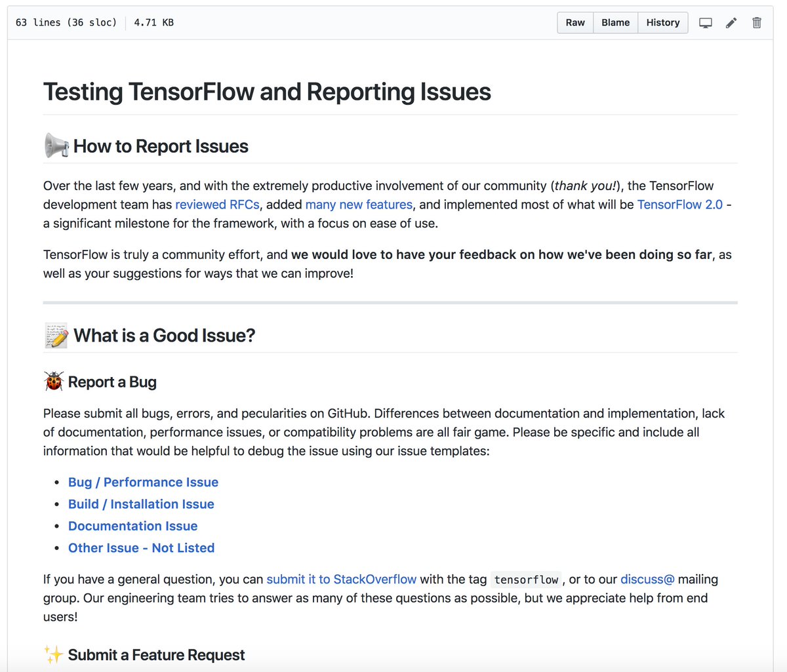
Task: Click the italic thank you! text
Action: tap(586, 186)
